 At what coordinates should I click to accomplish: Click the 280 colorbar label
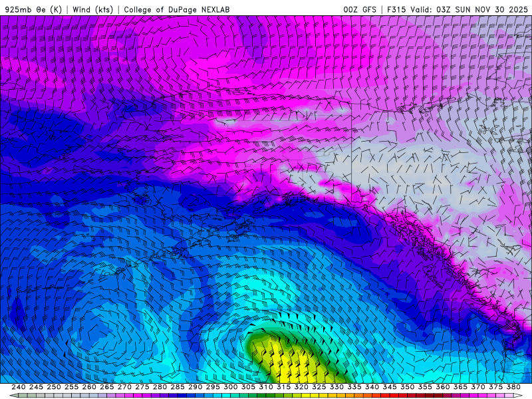160,387
